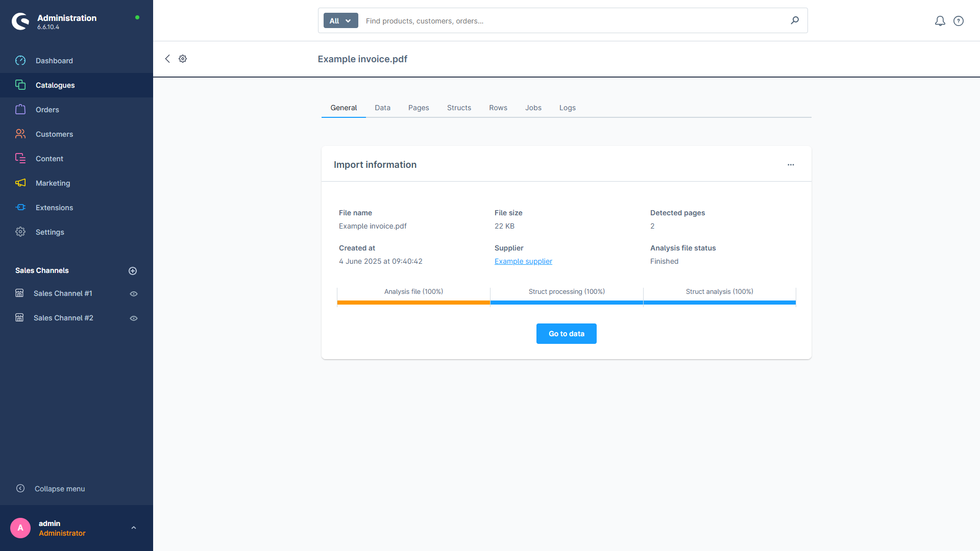The height and width of the screenshot is (551, 980).
Task: Click the Administrator role label
Action: click(x=62, y=533)
